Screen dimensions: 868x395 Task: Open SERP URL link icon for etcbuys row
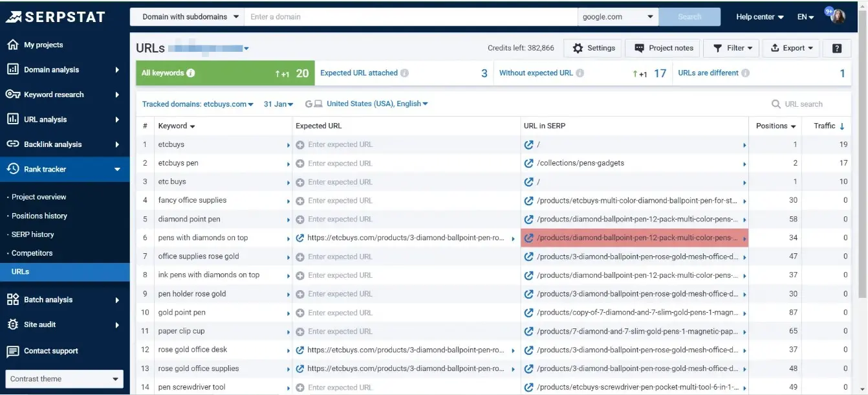tap(528, 145)
